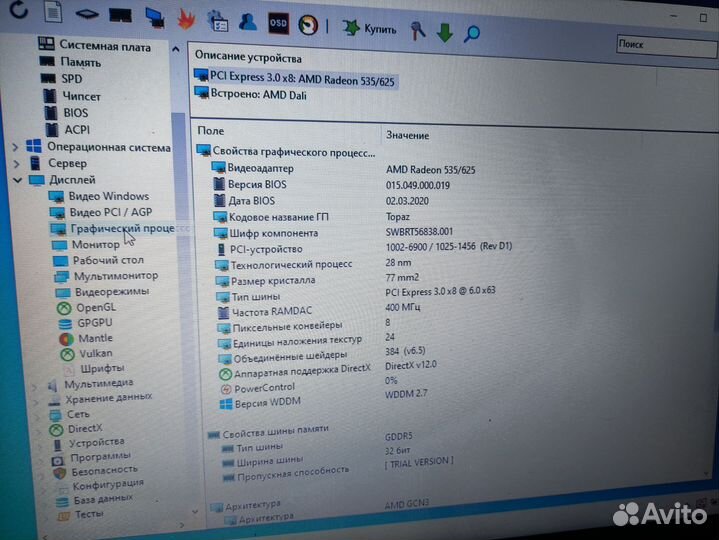Select Память in the tree
Image resolution: width=719 pixels, height=540 pixels.
click(x=70, y=62)
